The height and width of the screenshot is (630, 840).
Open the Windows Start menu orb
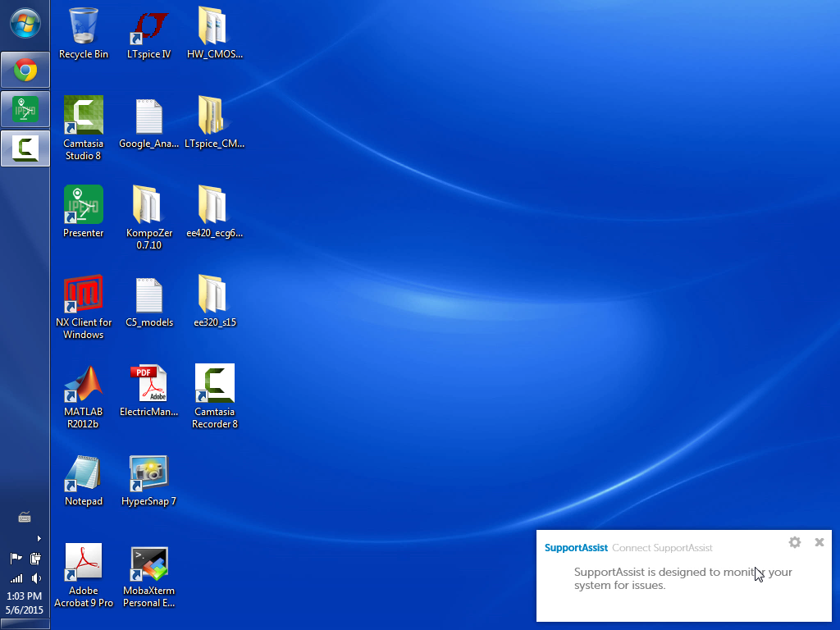25,23
